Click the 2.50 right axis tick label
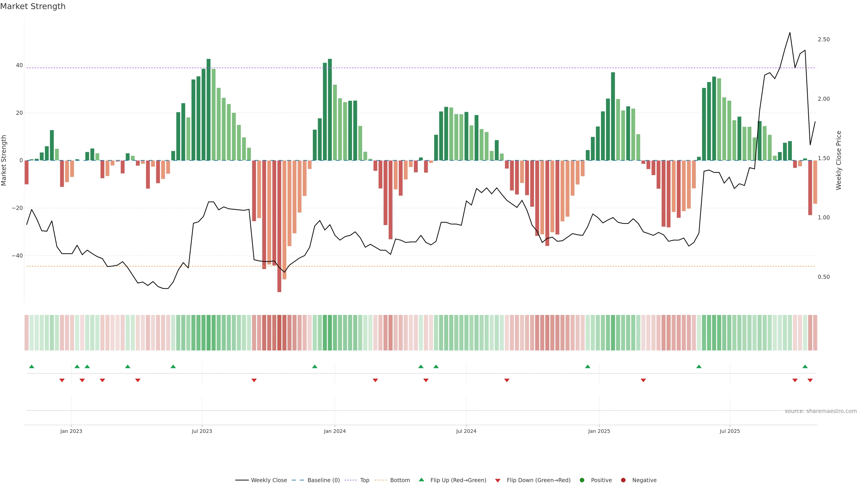Viewport: 868px width, 488px height. pos(823,39)
